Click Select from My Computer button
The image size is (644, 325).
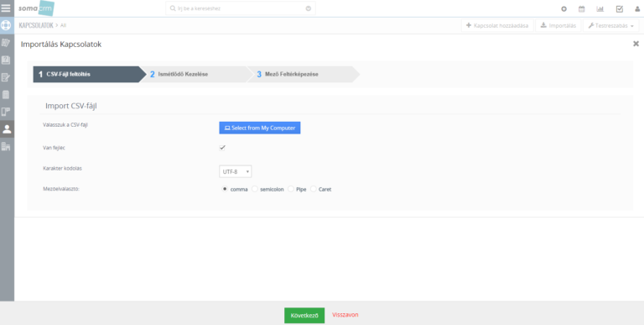(x=260, y=128)
